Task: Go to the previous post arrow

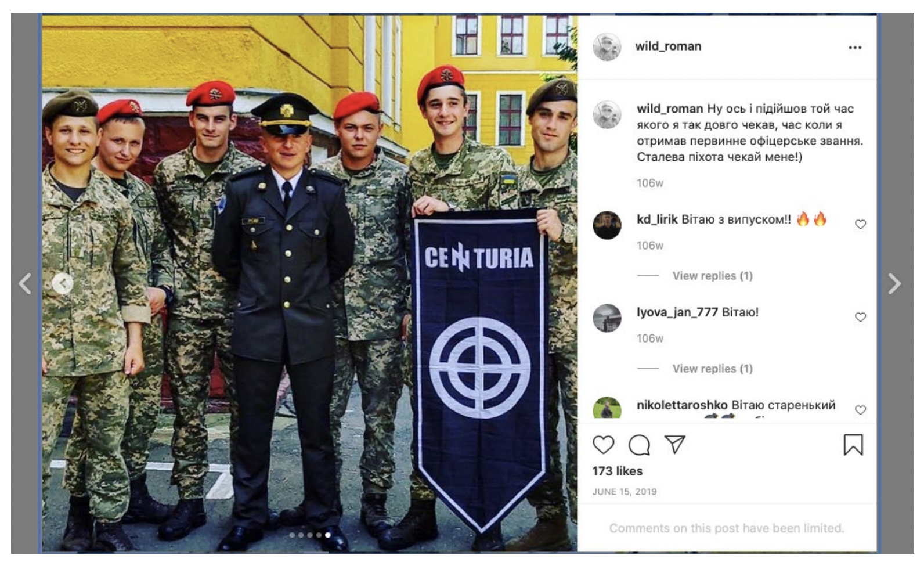Action: [24, 284]
